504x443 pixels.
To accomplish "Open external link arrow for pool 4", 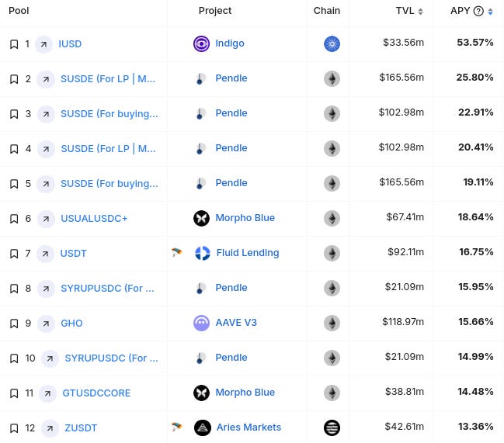I will (x=46, y=149).
